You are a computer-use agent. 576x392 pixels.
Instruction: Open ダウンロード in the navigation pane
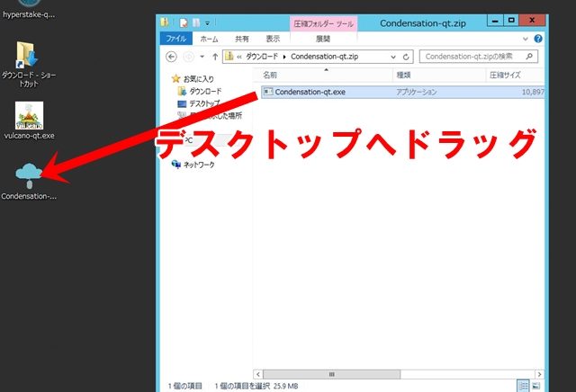pyautogui.click(x=200, y=91)
